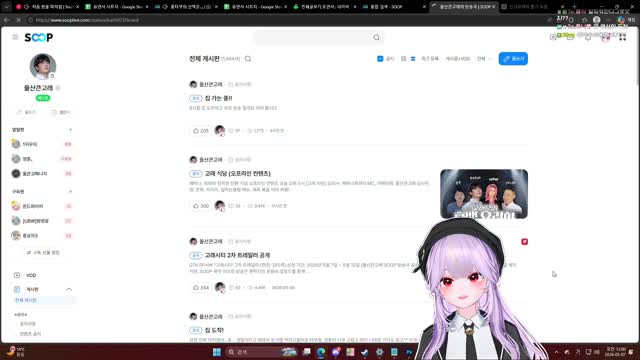Screen dimensions: 640x360
Task: Click the search magnifier in top search bar
Action: click(376, 38)
